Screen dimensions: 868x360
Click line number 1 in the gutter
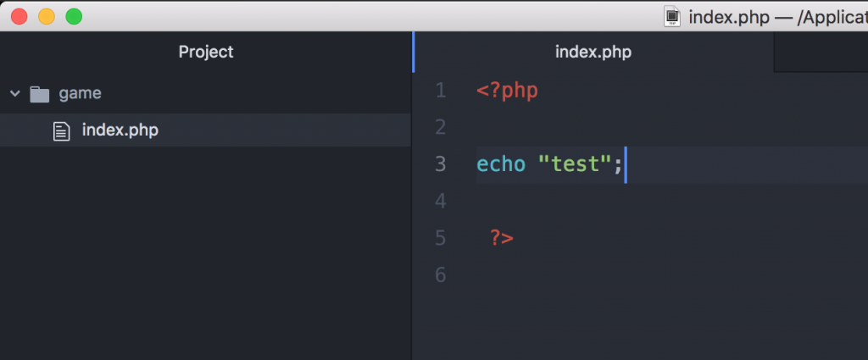pyautogui.click(x=441, y=91)
